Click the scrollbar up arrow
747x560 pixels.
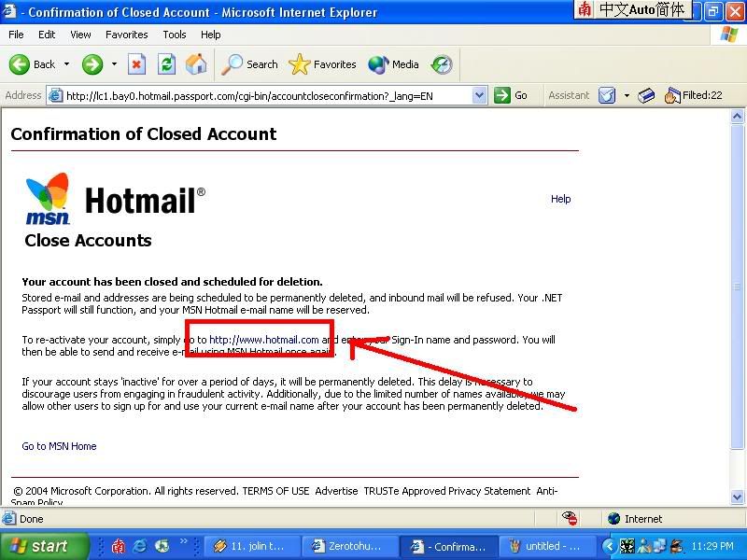[737, 117]
